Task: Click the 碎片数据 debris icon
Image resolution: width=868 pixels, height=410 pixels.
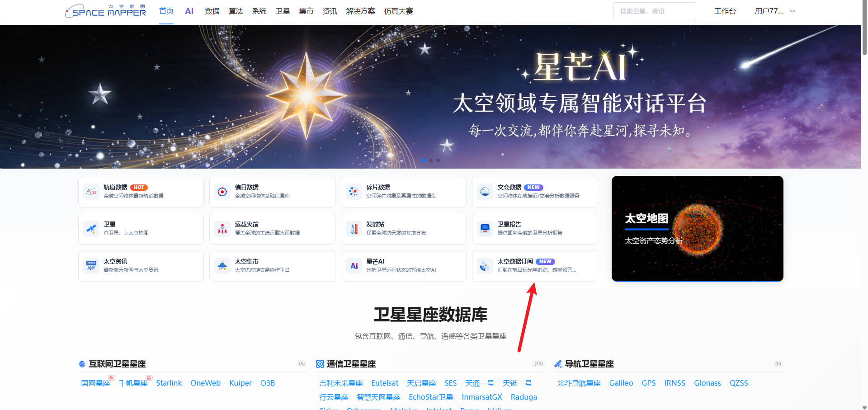Action: coord(354,192)
